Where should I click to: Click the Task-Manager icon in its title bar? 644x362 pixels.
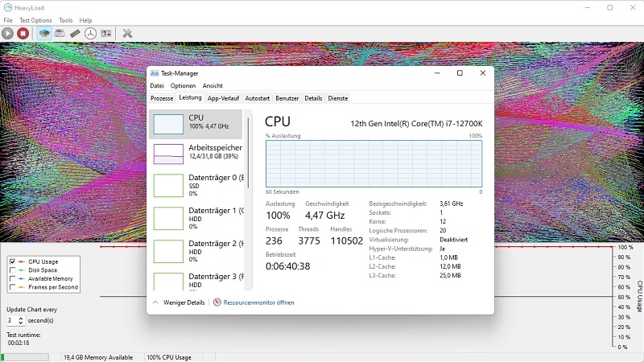click(155, 73)
